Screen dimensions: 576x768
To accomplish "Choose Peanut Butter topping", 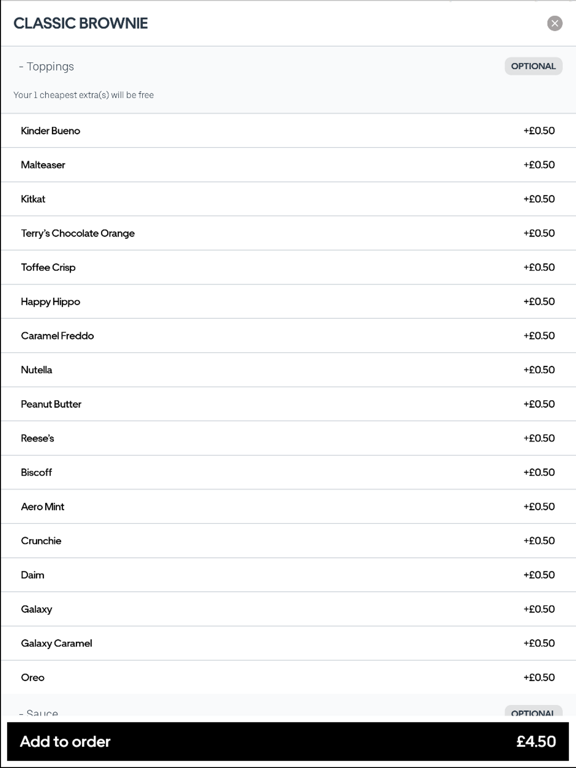I will coord(288,404).
